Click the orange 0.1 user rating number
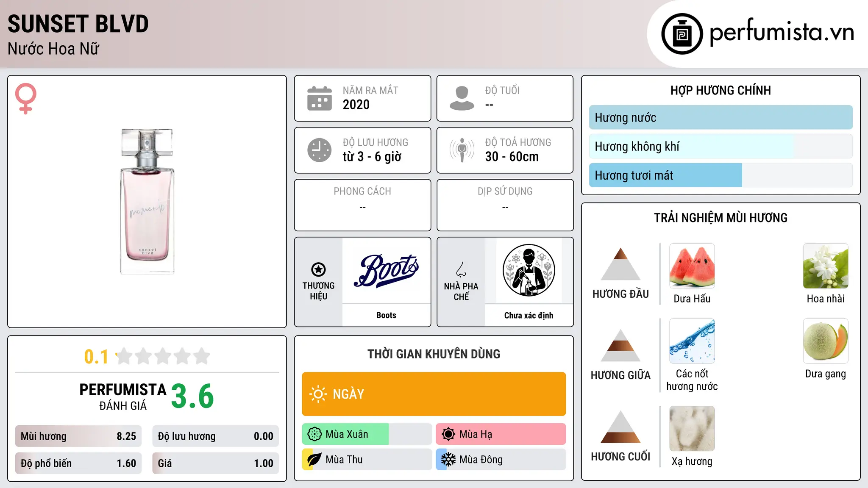The height and width of the screenshot is (488, 868). point(96,357)
